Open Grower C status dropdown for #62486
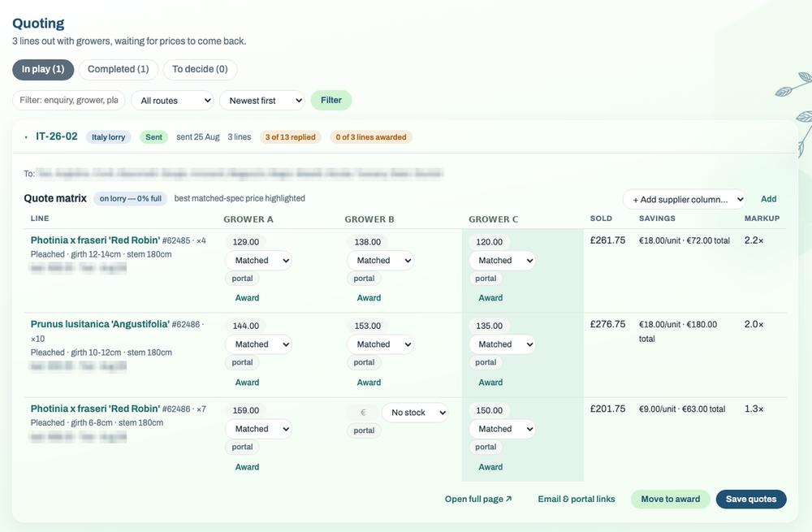812x532 pixels. (502, 428)
